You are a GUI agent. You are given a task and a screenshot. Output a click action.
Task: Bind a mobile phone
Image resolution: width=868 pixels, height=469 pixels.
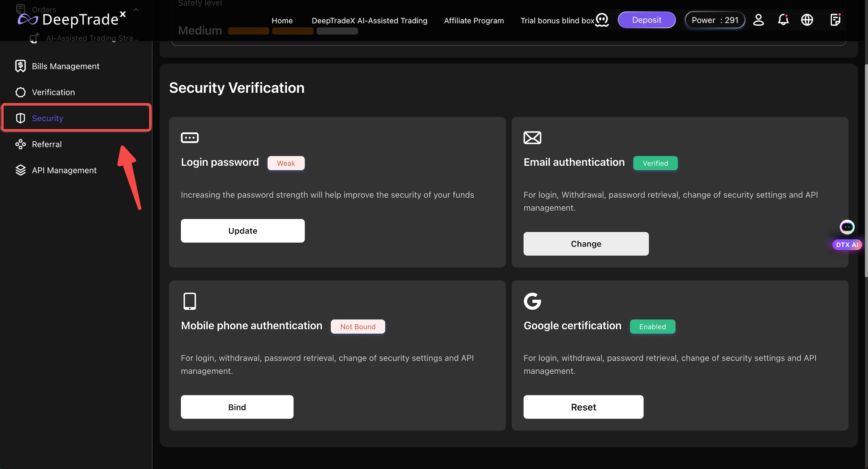click(237, 407)
